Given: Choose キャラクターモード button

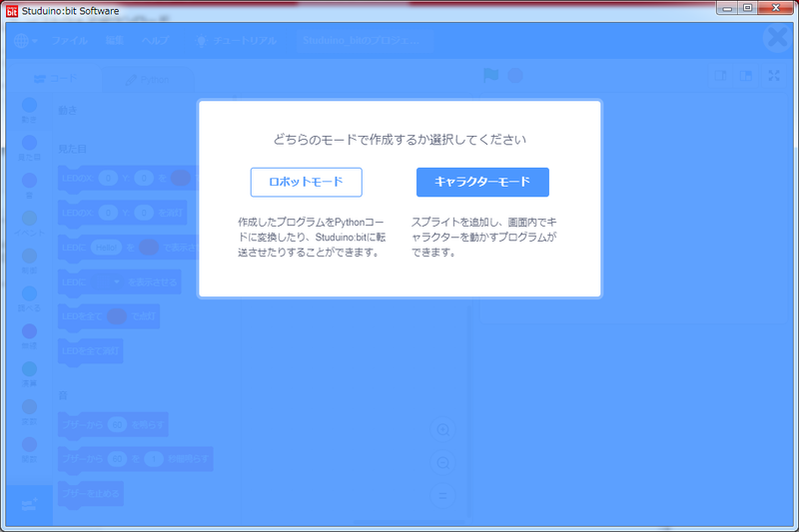Looking at the screenshot, I should [x=482, y=182].
